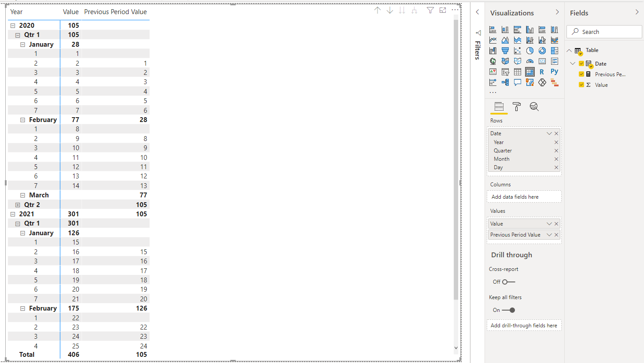This screenshot has width=644, height=363.
Task: Uncheck the Value field checkbox
Action: click(581, 85)
